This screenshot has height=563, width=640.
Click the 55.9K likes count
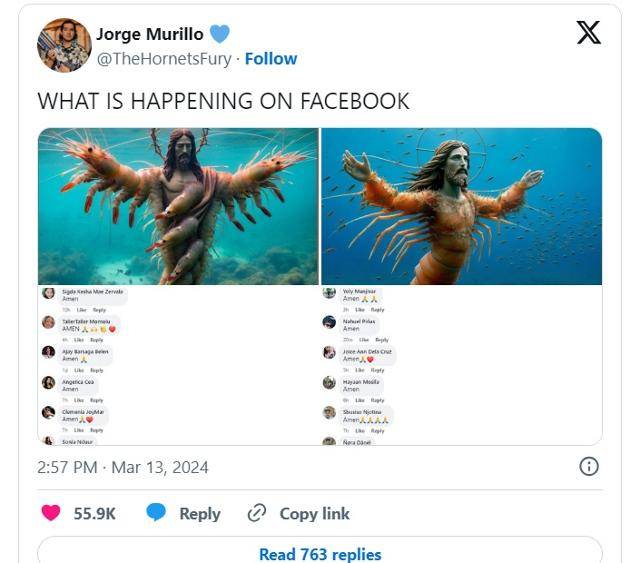coord(95,513)
